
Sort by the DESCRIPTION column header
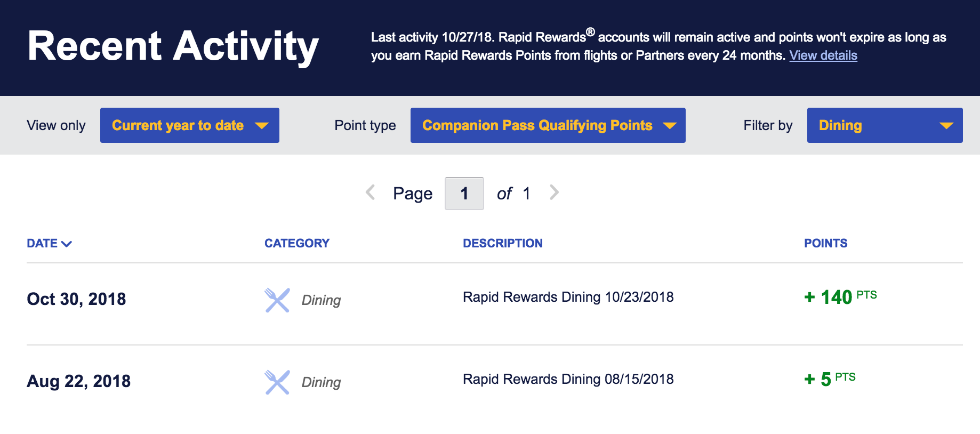tap(502, 243)
